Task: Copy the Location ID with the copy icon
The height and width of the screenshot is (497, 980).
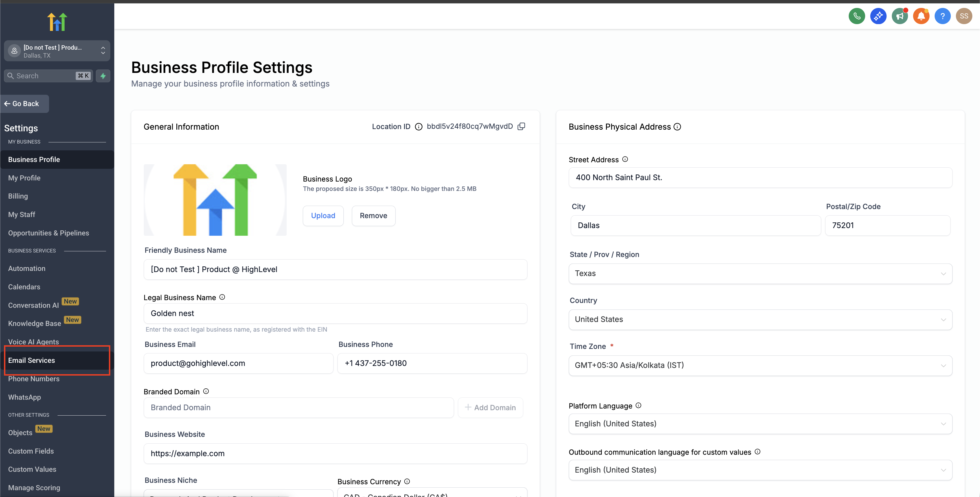Action: coord(521,126)
